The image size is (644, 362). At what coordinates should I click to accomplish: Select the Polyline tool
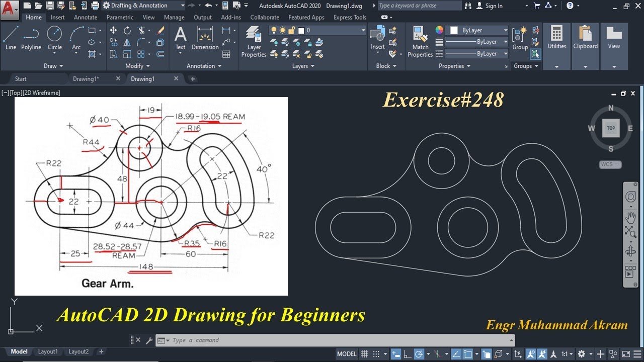click(31, 39)
